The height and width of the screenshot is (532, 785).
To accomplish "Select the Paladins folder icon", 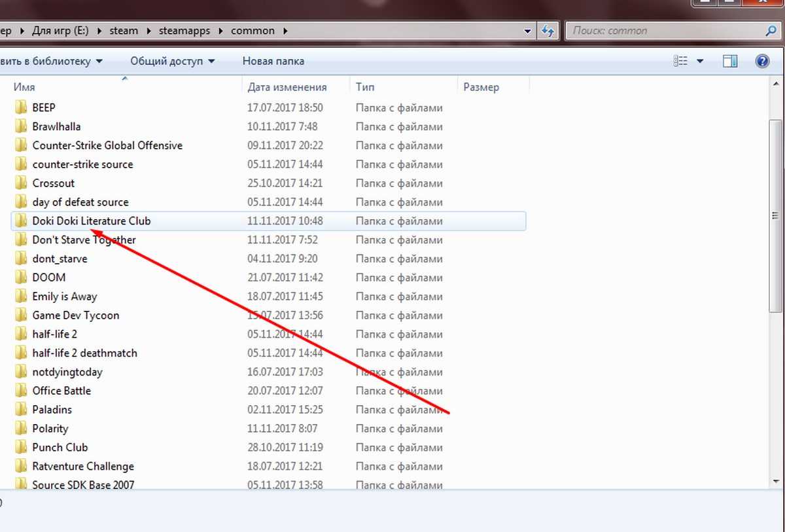I will (21, 410).
